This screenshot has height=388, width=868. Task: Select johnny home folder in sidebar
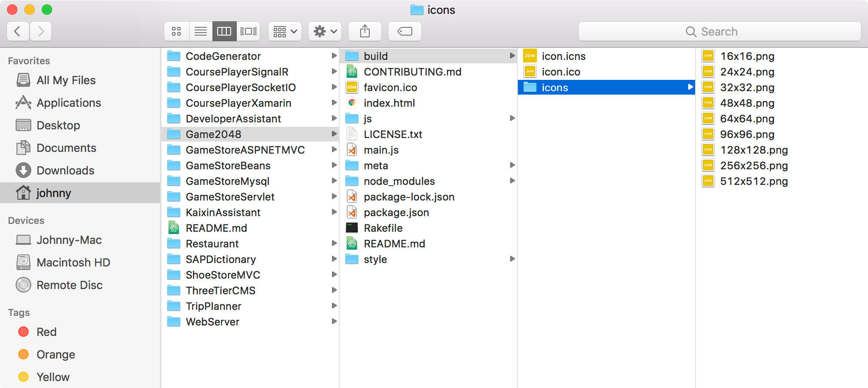[80, 193]
